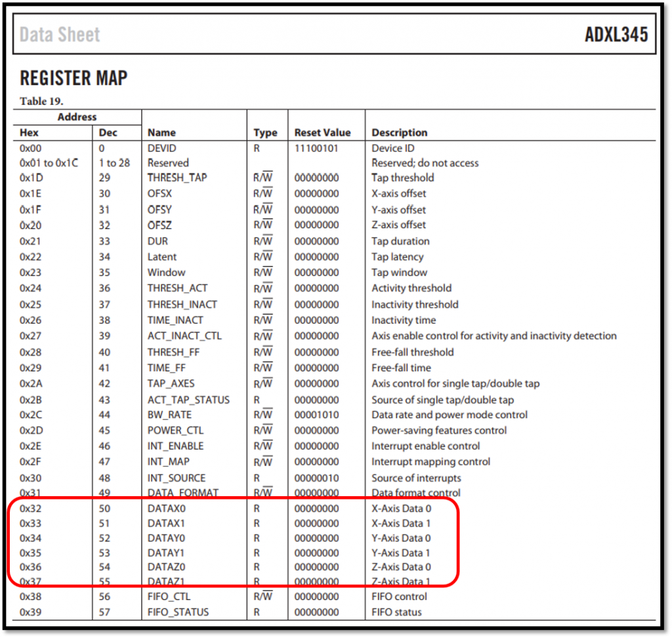Click the ACT_TAP_STATUS register name

(x=188, y=400)
